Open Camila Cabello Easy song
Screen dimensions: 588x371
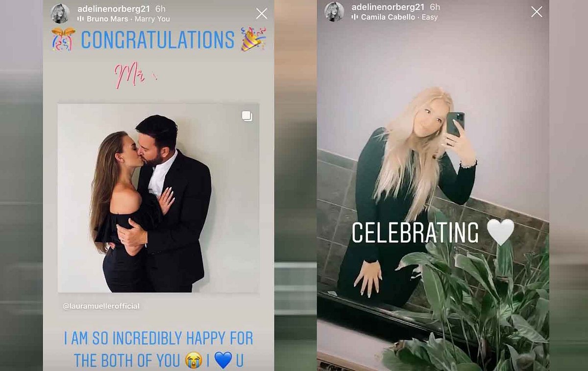(x=399, y=17)
